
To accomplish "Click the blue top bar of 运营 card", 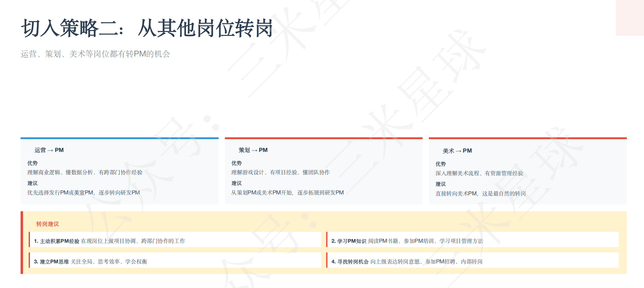I will pos(119,138).
